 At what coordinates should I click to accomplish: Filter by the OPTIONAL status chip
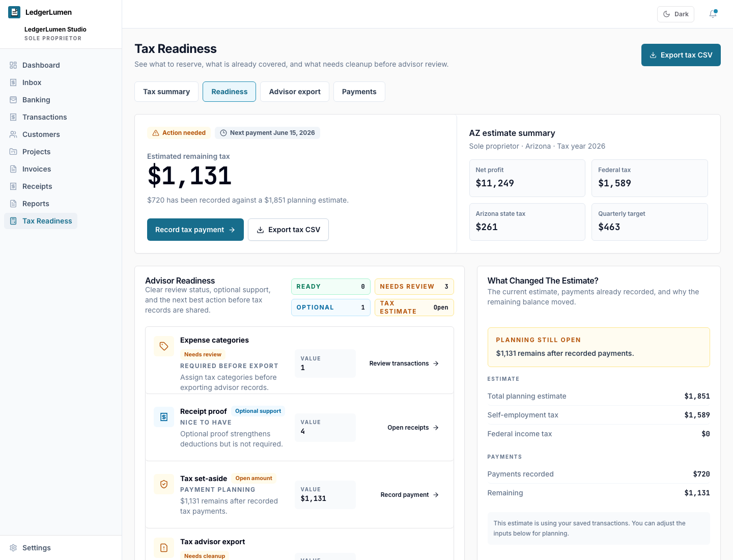tap(331, 307)
